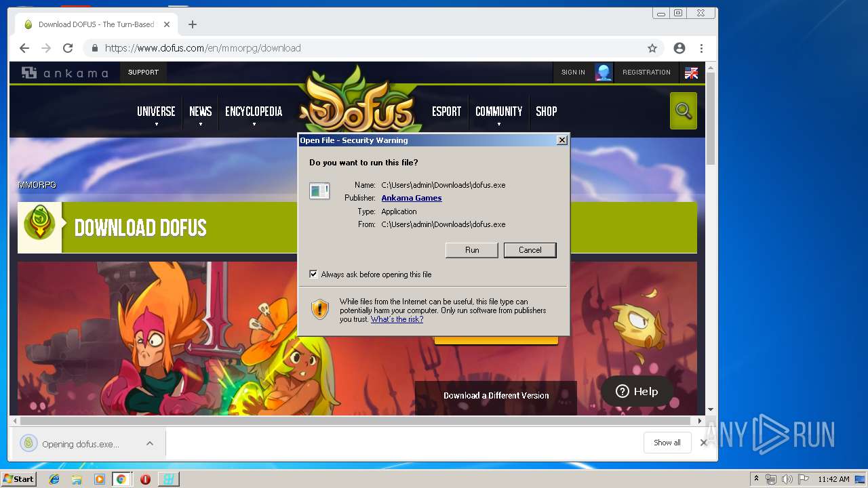Screen dimensions: 868x488
Task: Click Show all downloads button
Action: [667, 443]
